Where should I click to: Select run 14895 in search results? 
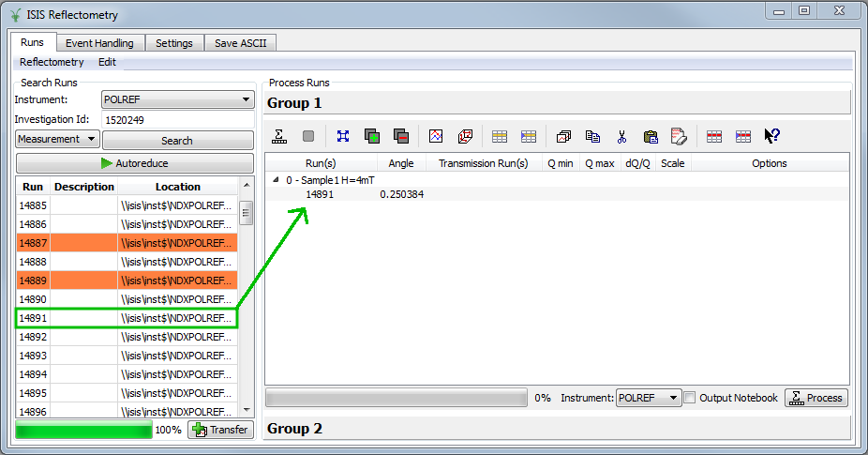[x=127, y=393]
